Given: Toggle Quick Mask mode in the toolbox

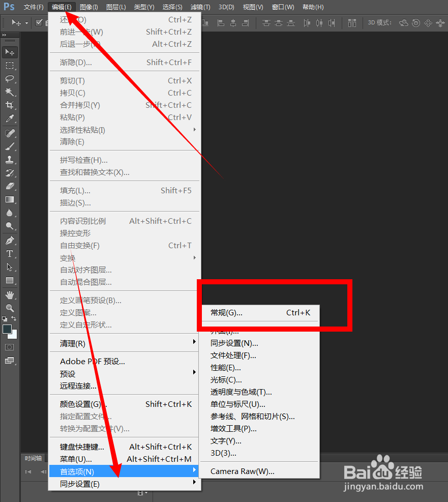Looking at the screenshot, I should 10,347.
